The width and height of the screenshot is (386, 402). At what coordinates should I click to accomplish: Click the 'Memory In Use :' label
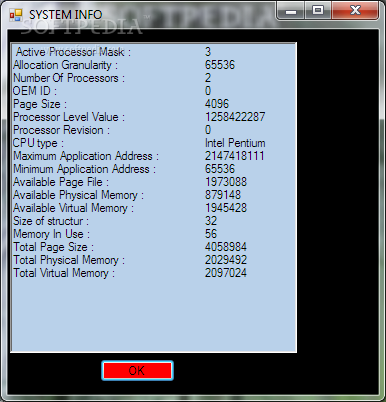51,234
